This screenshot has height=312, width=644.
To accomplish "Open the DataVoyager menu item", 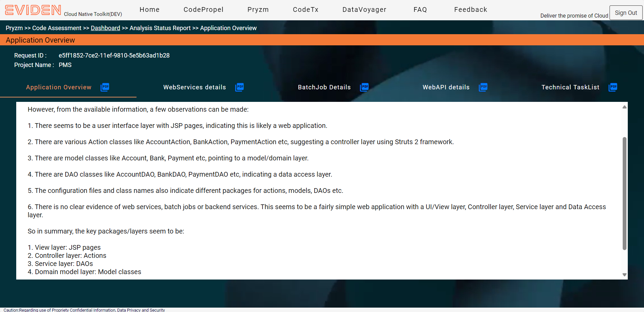I will tap(364, 9).
